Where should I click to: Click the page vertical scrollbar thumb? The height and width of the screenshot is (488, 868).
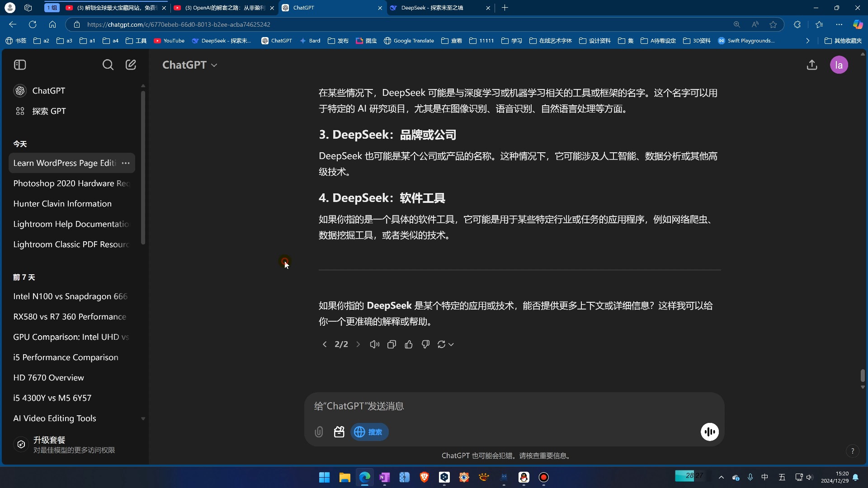[863, 375]
